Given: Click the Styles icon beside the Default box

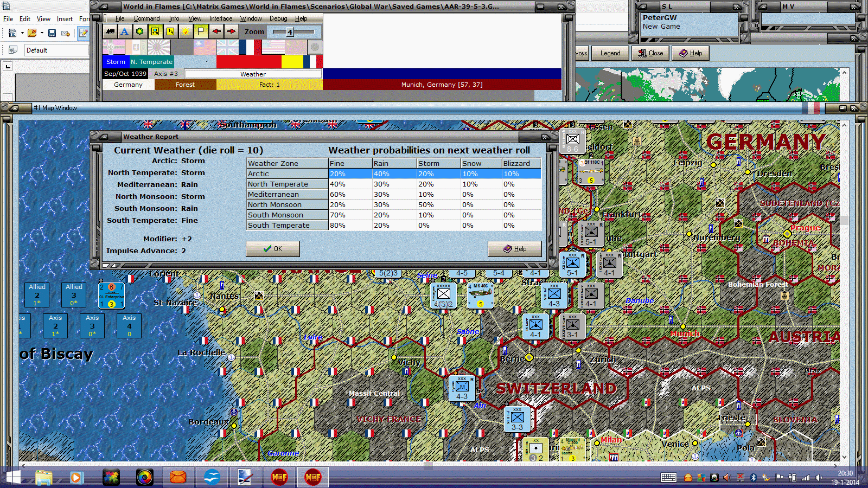Looking at the screenshot, I should tap(13, 50).
